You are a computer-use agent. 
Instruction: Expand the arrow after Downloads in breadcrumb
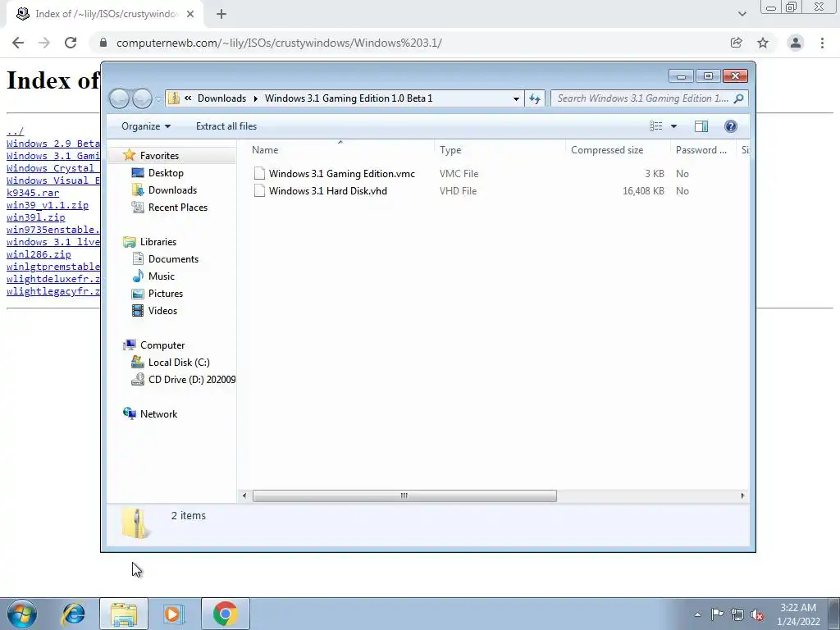pos(256,98)
